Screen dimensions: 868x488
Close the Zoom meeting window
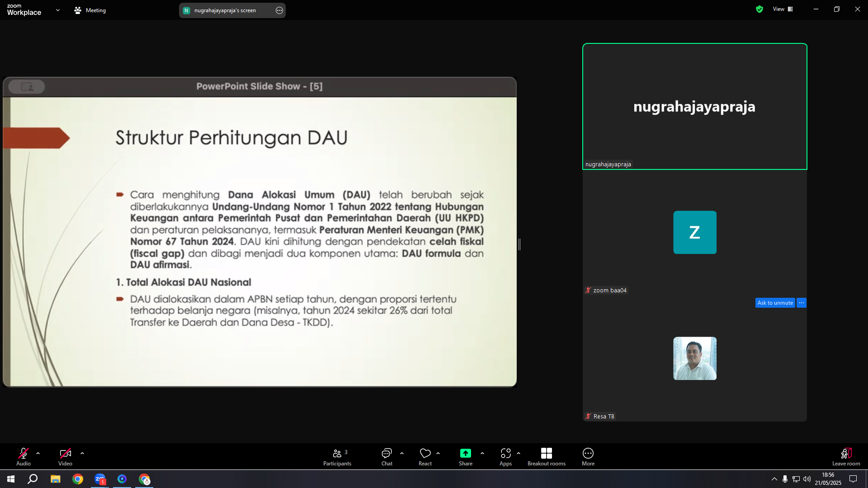tap(858, 9)
